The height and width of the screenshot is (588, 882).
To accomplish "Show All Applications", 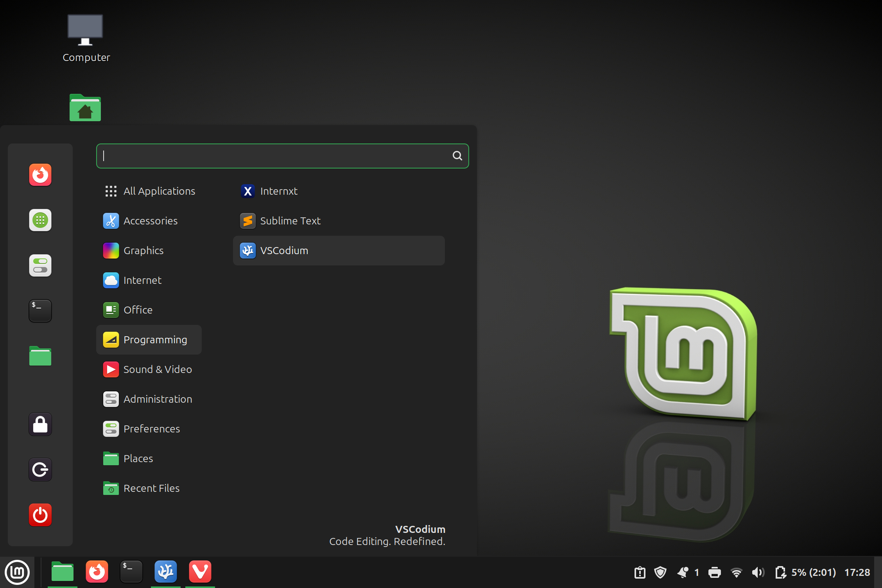I will tap(160, 191).
